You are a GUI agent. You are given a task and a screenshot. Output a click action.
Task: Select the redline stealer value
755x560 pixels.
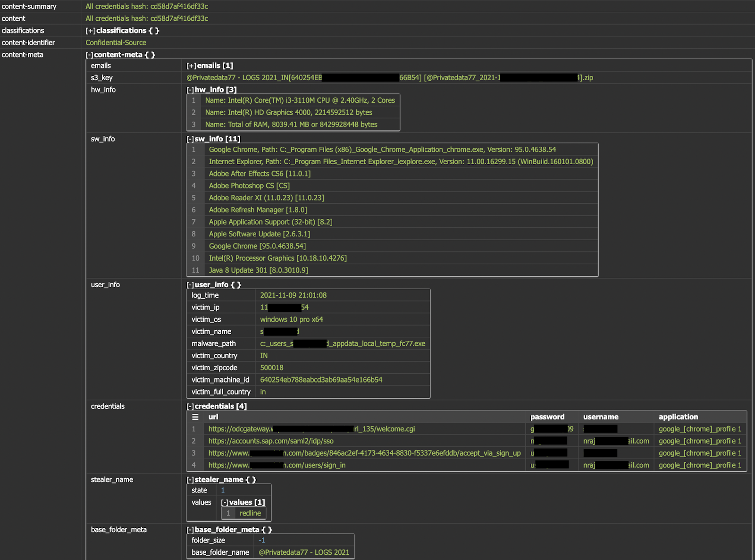250,514
